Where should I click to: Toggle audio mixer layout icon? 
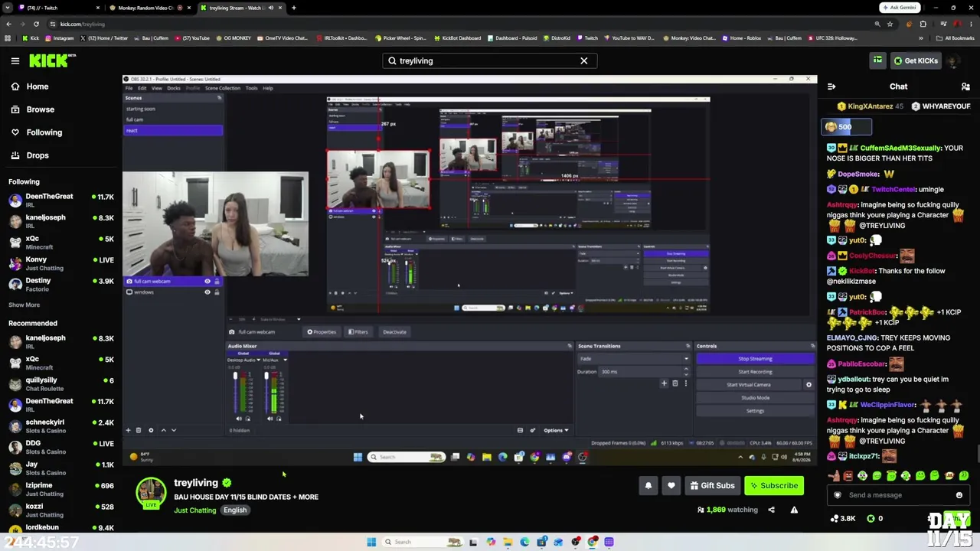520,430
